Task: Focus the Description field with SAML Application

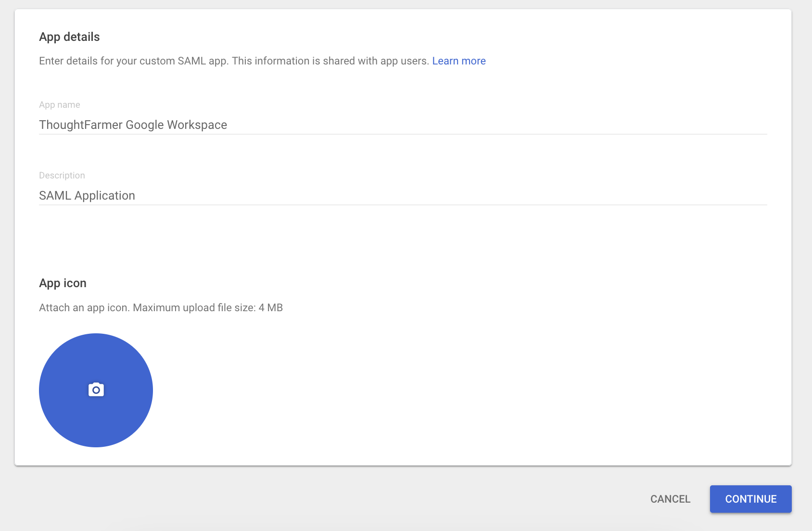Action: click(x=403, y=195)
